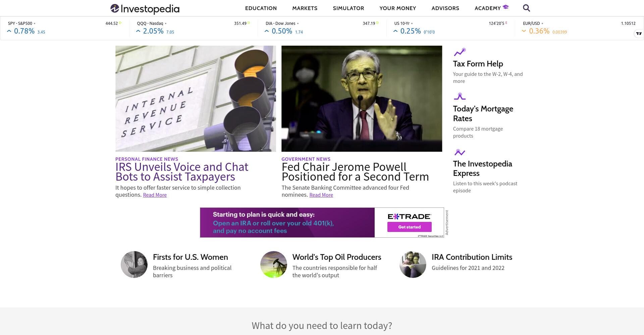Open Fed Chair Jerome Powell headline

[x=355, y=172]
